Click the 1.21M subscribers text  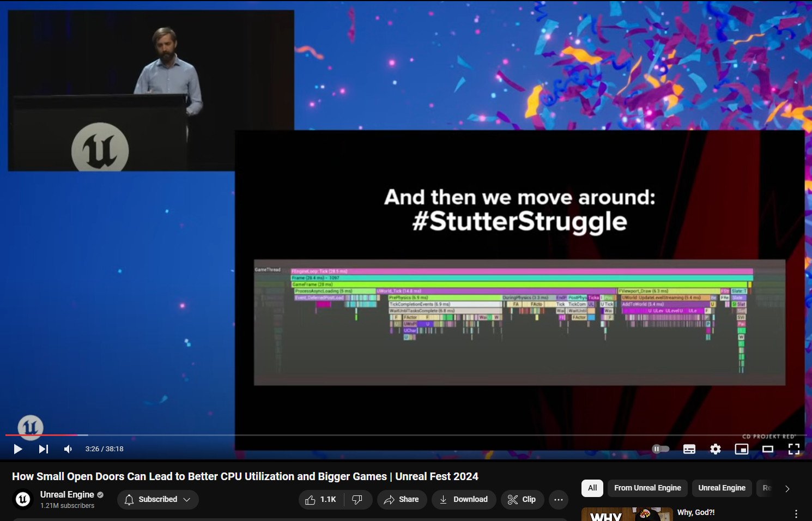[x=67, y=506]
